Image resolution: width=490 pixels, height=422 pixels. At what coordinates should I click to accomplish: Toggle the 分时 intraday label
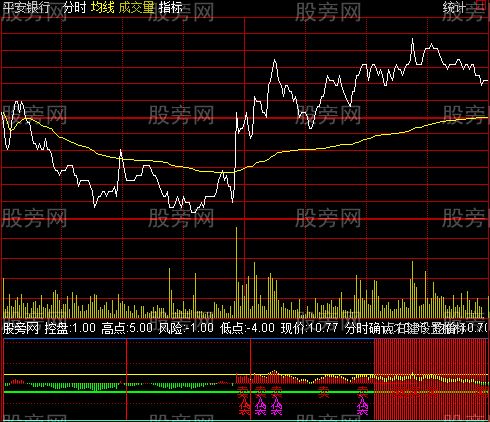click(x=74, y=7)
